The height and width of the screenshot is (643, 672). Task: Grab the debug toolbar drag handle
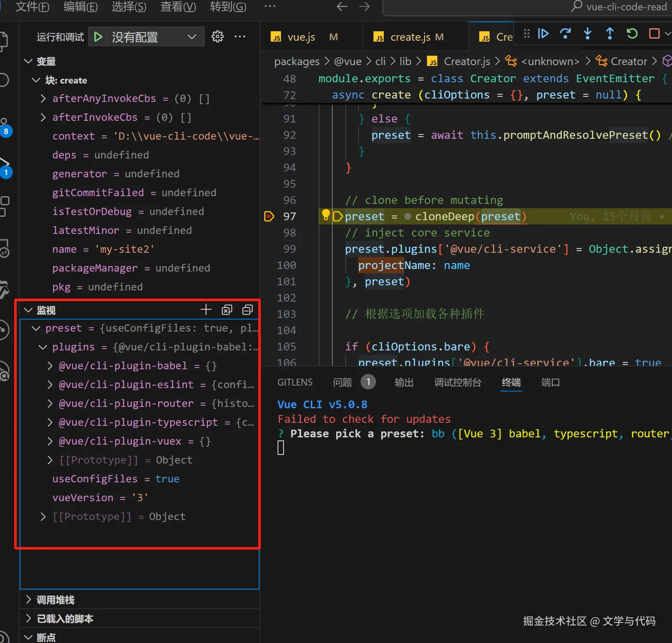click(527, 33)
